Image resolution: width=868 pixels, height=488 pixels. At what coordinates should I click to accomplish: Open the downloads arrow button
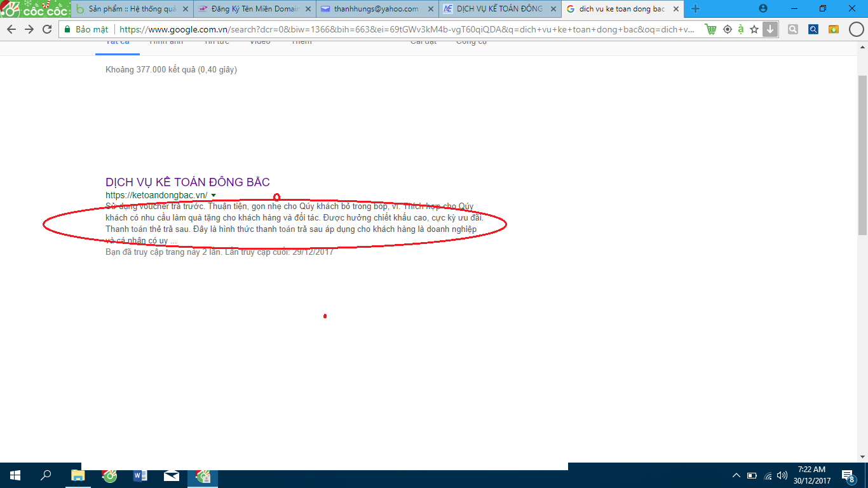point(770,29)
